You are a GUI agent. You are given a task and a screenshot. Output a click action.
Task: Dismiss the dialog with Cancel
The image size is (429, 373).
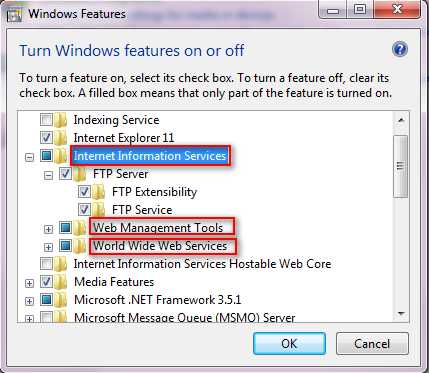pyautogui.click(x=372, y=344)
